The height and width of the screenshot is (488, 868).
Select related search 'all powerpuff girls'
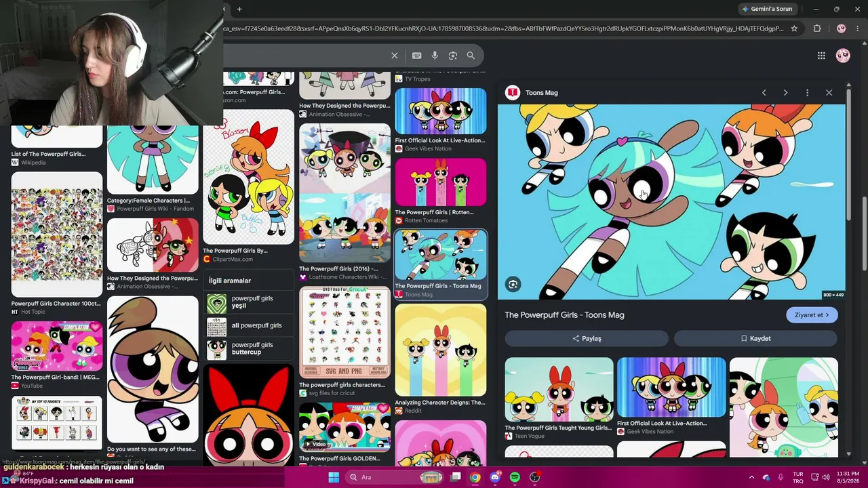tap(248, 326)
